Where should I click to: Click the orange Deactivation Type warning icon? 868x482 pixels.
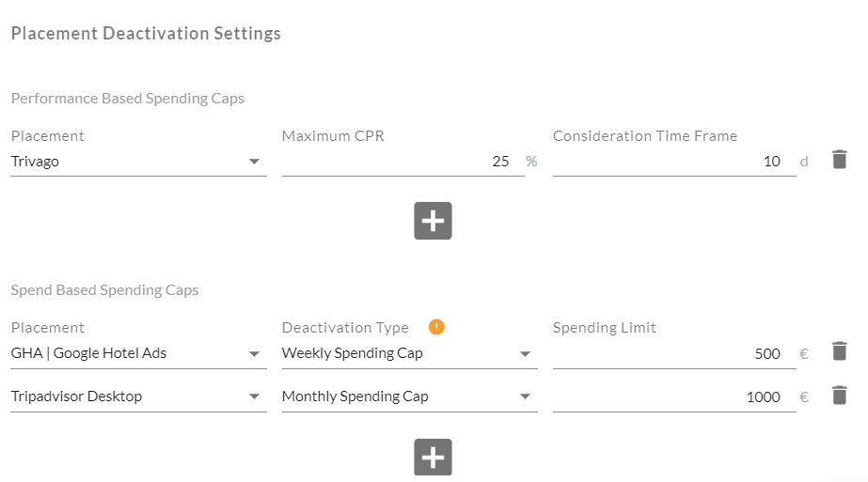point(436,327)
